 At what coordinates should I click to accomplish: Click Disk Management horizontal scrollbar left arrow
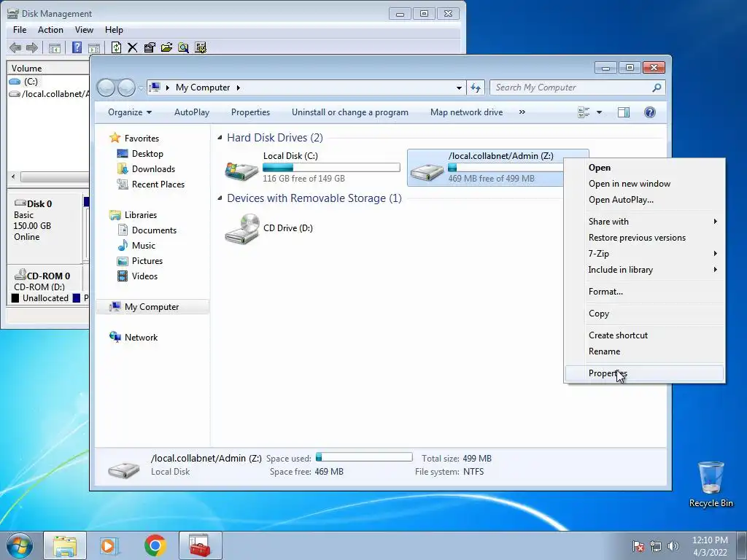tap(13, 177)
